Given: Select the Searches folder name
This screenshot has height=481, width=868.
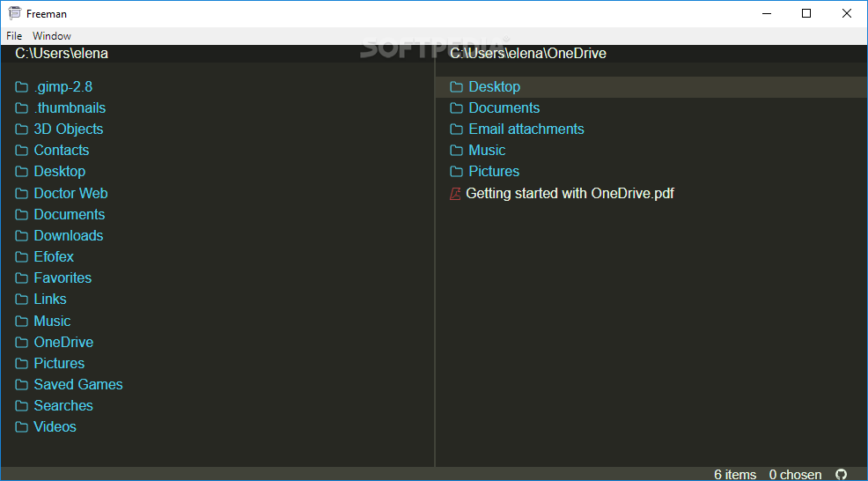Looking at the screenshot, I should click(x=63, y=405).
